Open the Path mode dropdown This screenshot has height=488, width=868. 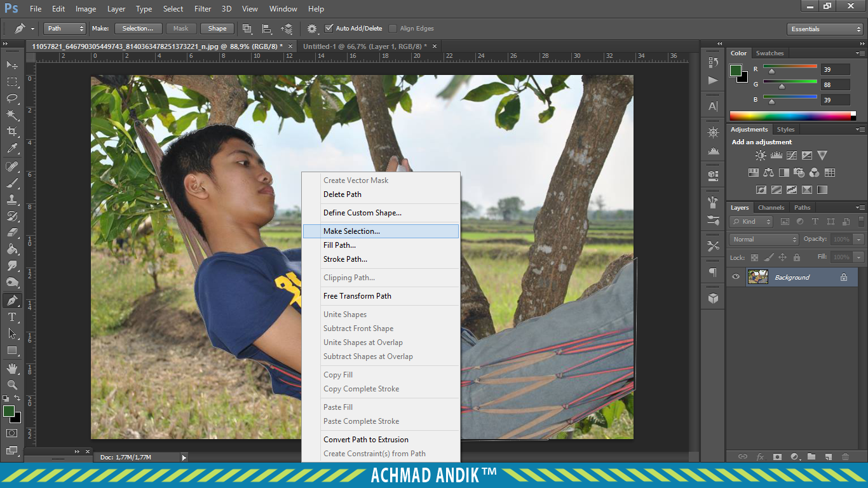[x=64, y=29]
